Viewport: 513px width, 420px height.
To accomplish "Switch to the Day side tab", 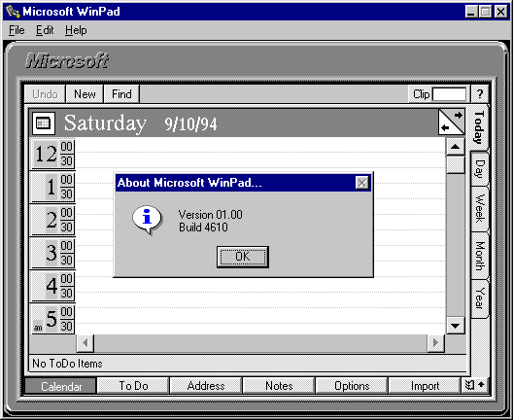I will click(x=480, y=169).
